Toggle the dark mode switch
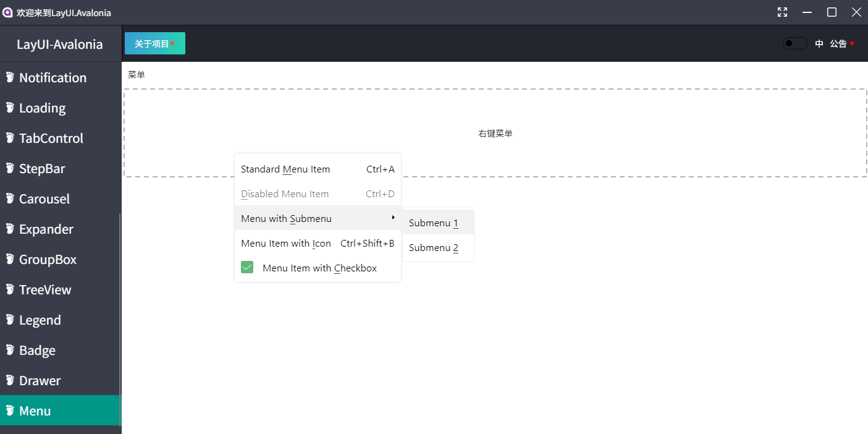 point(794,43)
